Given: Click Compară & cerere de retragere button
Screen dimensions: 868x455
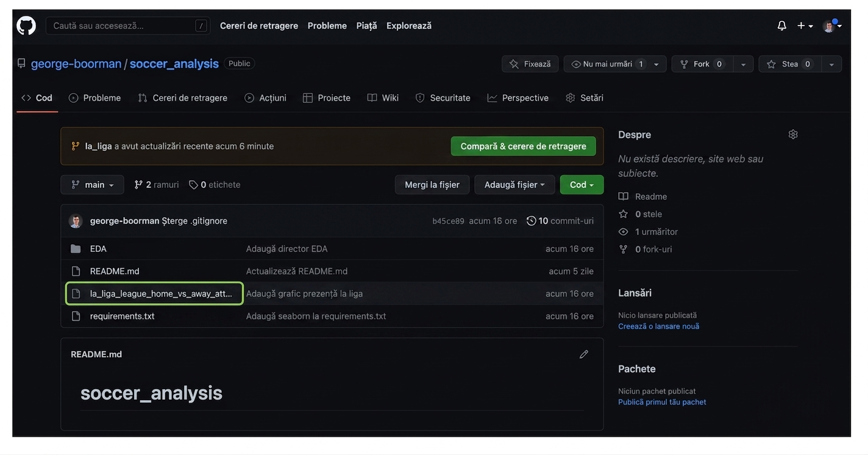Looking at the screenshot, I should pos(524,146).
